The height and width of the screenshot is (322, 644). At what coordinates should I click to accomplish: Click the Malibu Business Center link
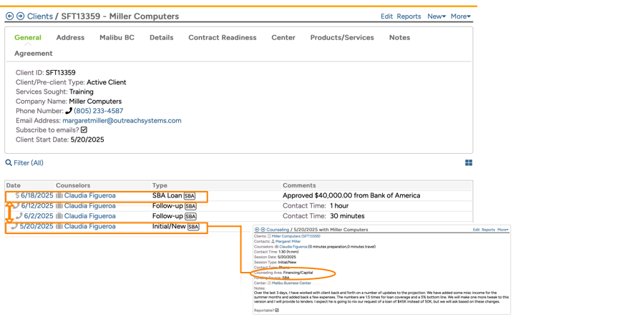(x=292, y=283)
